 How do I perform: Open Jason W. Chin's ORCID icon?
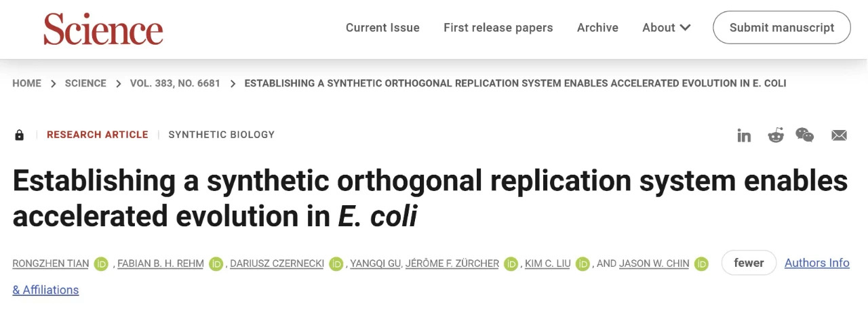pos(702,264)
